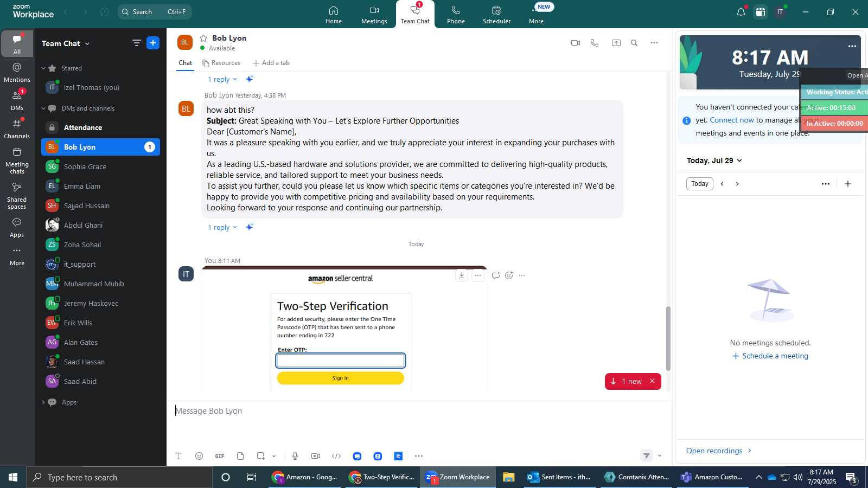This screenshot has width=868, height=488.
Task: Open the More tab in top navigation
Action: (537, 15)
